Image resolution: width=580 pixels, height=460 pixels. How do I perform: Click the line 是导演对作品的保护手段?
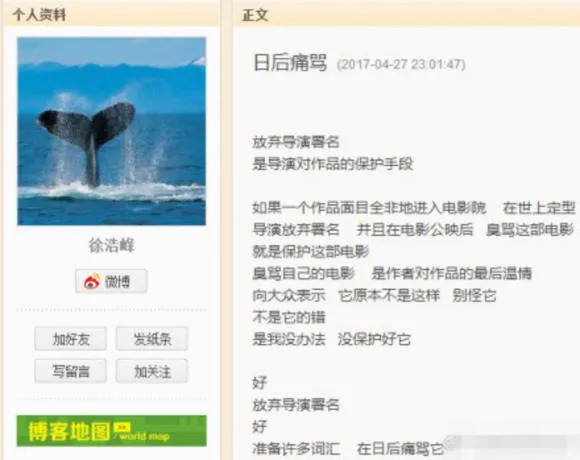333,164
